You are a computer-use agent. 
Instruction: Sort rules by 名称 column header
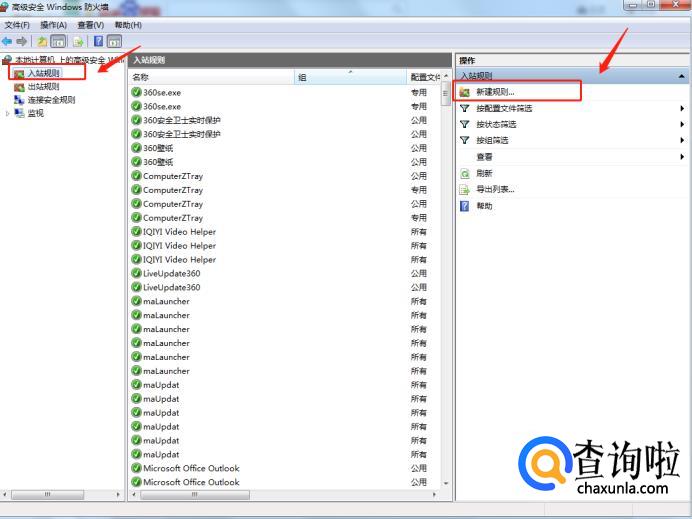point(211,77)
